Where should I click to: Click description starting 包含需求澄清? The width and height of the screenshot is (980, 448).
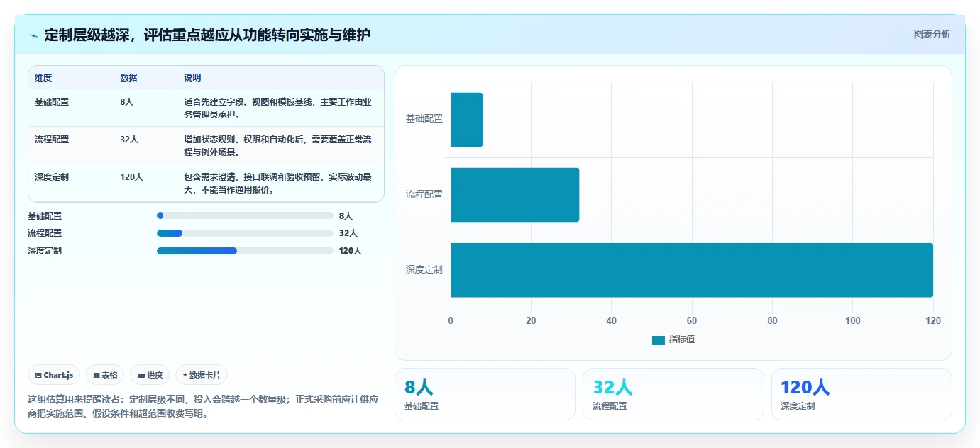(277, 183)
